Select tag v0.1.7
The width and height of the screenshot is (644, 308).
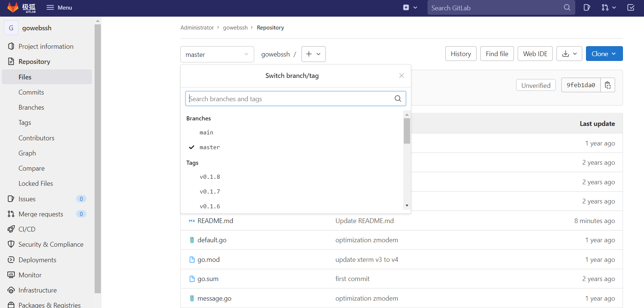[210, 191]
